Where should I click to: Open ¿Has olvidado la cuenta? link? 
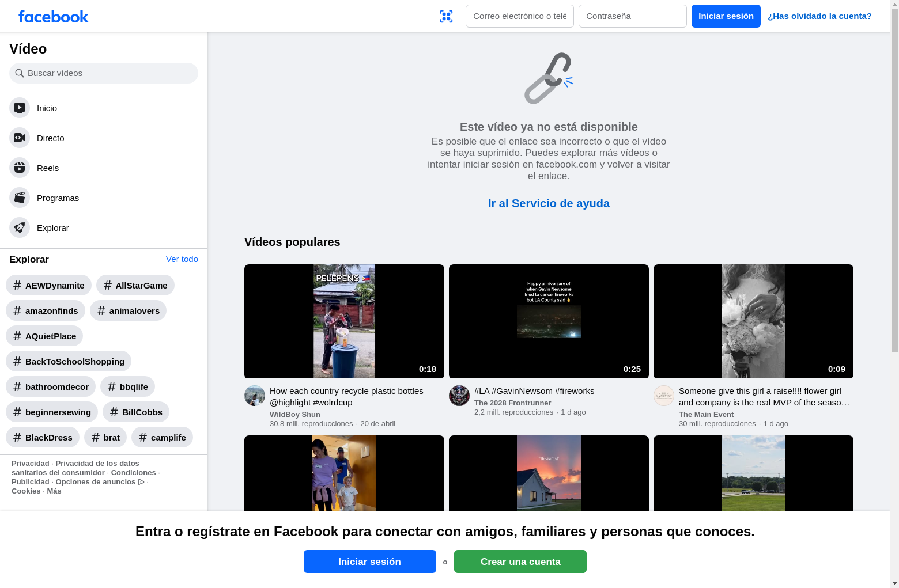click(x=819, y=16)
